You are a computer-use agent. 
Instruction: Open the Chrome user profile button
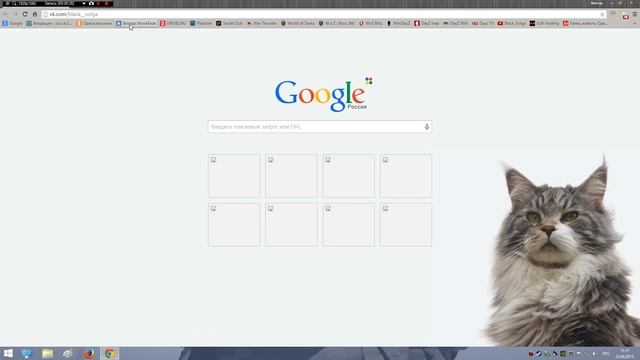pos(596,3)
